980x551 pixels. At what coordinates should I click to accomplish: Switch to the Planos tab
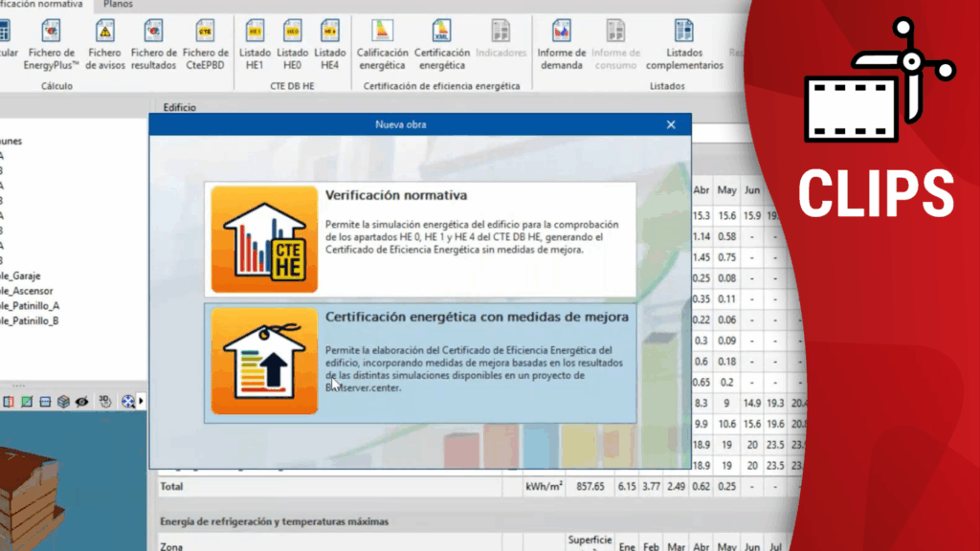118,5
